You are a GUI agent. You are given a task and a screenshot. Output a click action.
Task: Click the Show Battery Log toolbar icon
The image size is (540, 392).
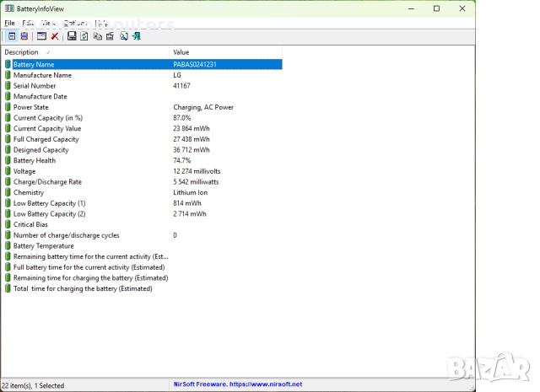(24, 36)
